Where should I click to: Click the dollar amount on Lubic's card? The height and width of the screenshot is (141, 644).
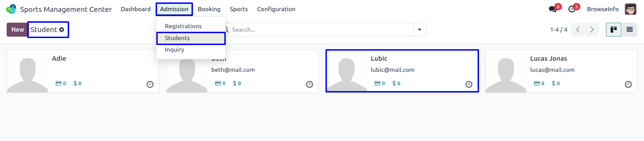tap(396, 83)
